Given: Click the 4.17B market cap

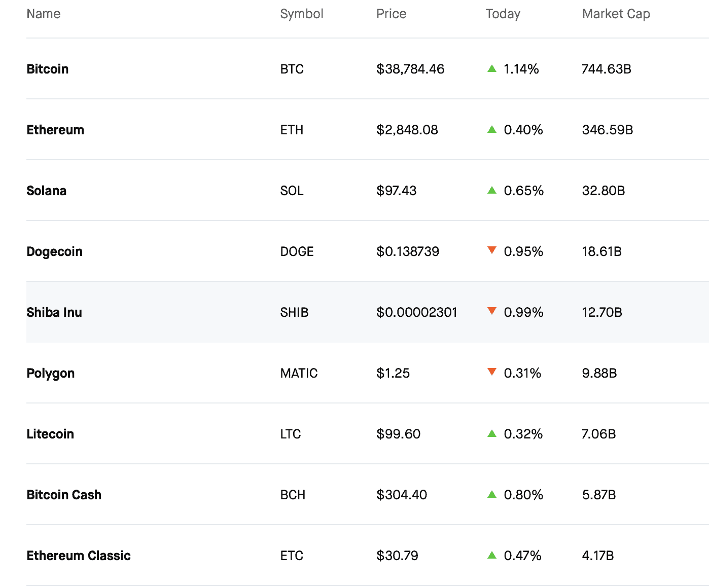Looking at the screenshot, I should [598, 556].
